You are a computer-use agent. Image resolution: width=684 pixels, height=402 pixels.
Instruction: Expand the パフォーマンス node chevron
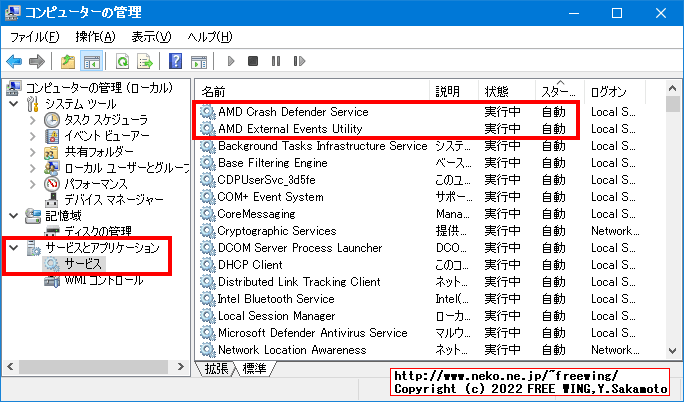(33, 184)
